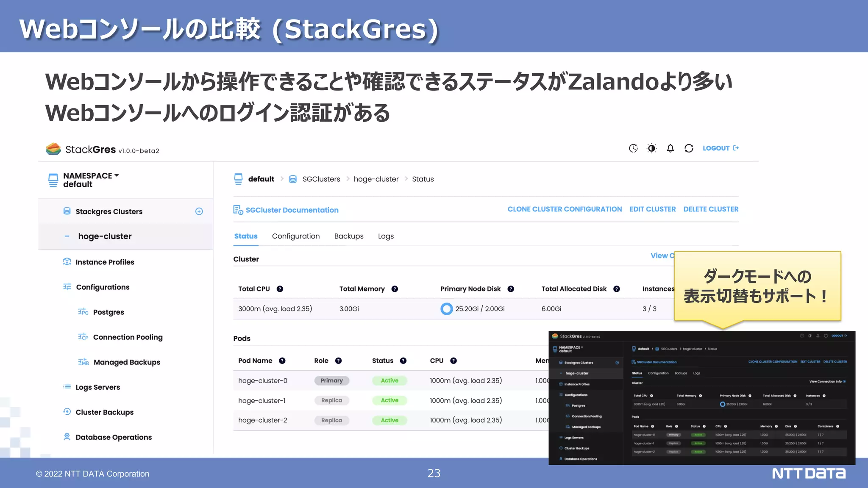
Task: Open Connection Pooling configurations
Action: coord(128,337)
